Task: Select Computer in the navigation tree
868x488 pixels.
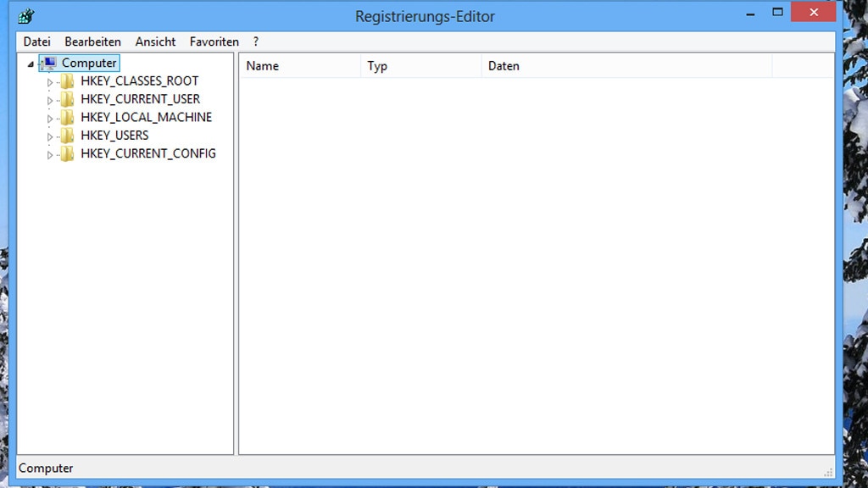Action: [89, 62]
